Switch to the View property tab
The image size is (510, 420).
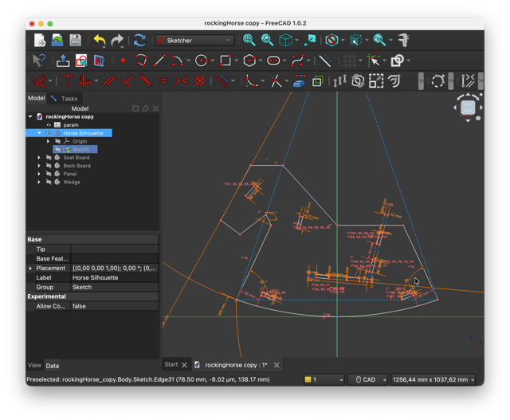(x=34, y=366)
